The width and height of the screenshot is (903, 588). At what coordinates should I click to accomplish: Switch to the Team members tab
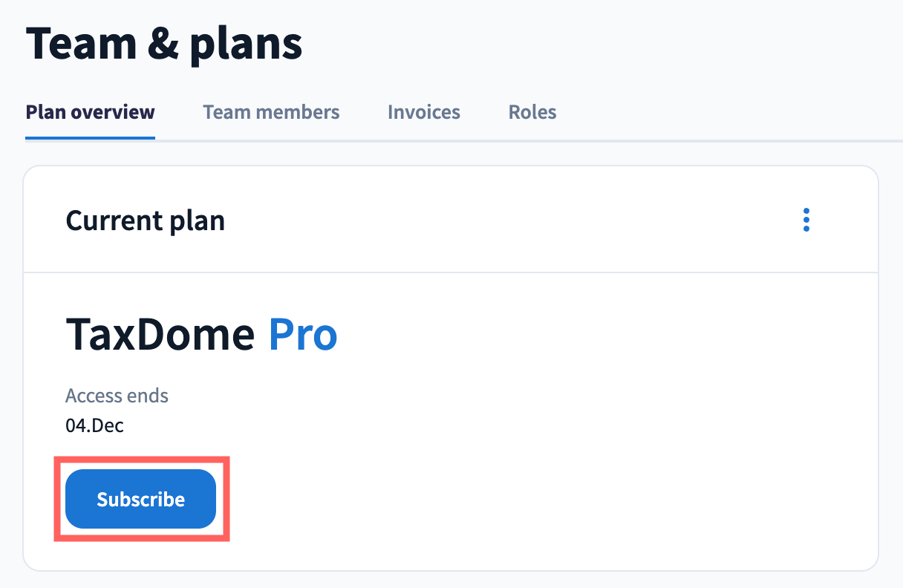click(271, 112)
